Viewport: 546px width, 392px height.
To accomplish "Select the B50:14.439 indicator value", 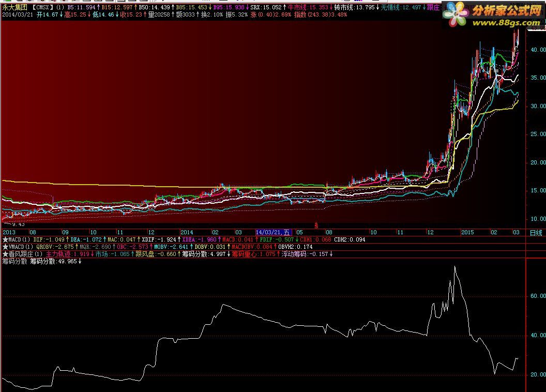I will click(x=154, y=7).
